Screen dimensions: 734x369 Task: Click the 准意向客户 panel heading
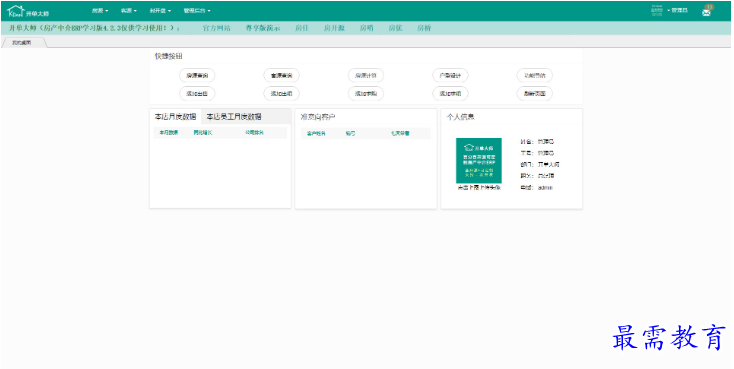[x=318, y=117]
